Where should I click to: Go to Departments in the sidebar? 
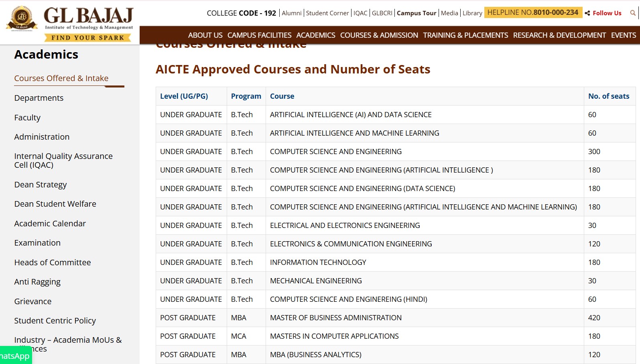(x=39, y=98)
